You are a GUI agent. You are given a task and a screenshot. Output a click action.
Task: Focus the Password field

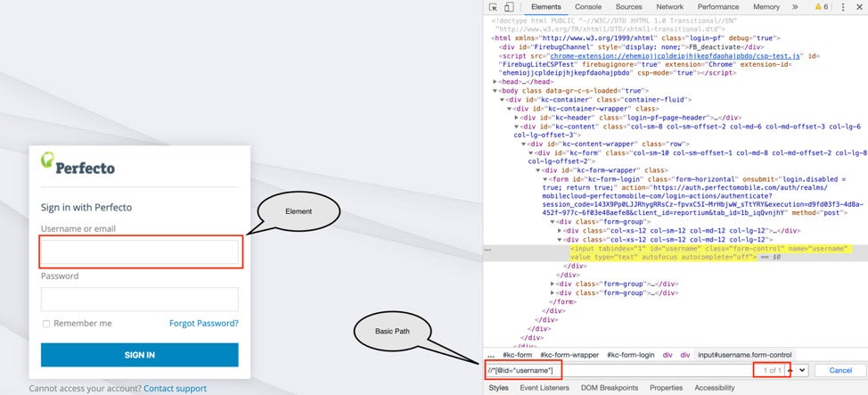(x=140, y=300)
